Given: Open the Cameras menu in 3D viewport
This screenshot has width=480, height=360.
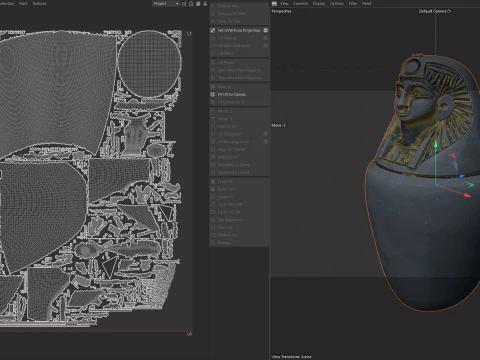Looking at the screenshot, I should click(301, 4).
